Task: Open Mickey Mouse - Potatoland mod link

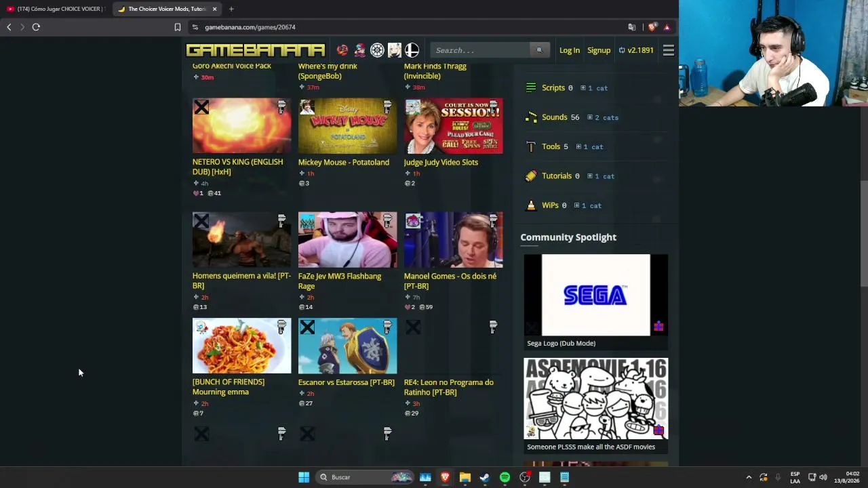Action: click(x=344, y=162)
